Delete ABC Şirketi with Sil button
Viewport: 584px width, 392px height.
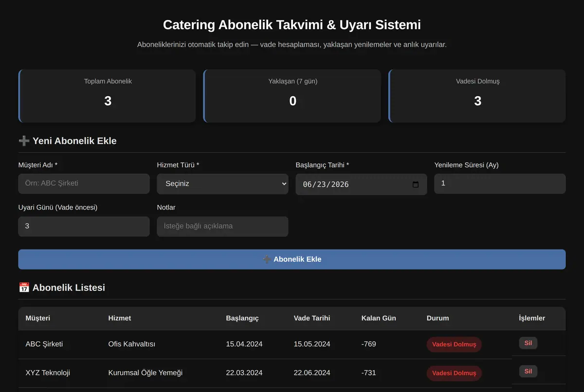(528, 343)
